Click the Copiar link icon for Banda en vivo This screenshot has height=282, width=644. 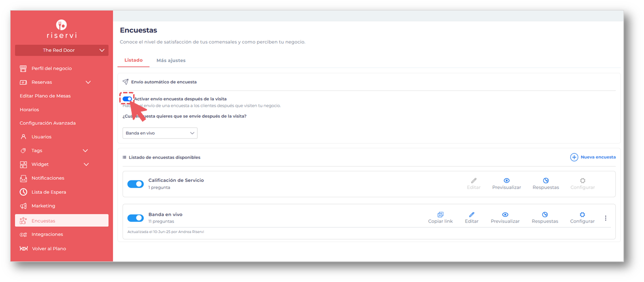[440, 215]
